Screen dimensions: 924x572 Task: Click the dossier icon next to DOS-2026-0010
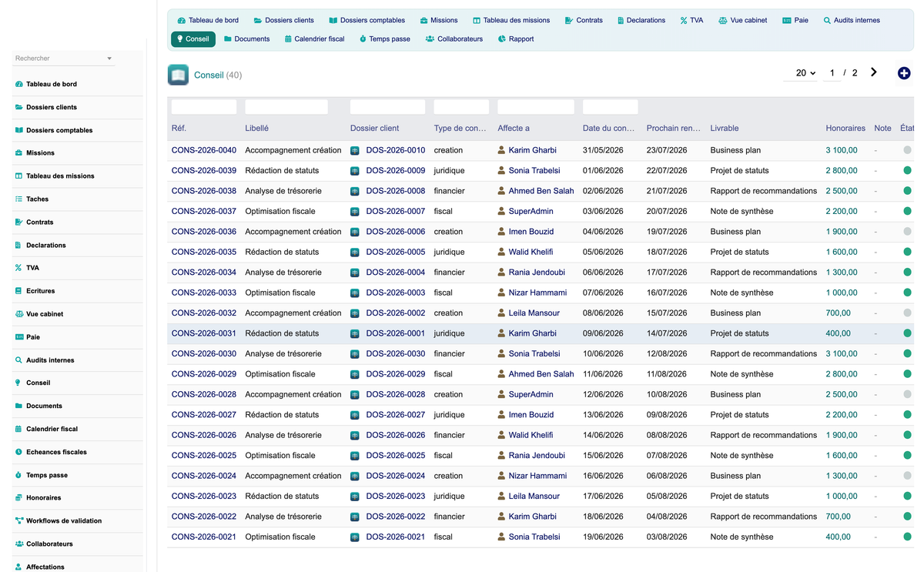pos(355,151)
